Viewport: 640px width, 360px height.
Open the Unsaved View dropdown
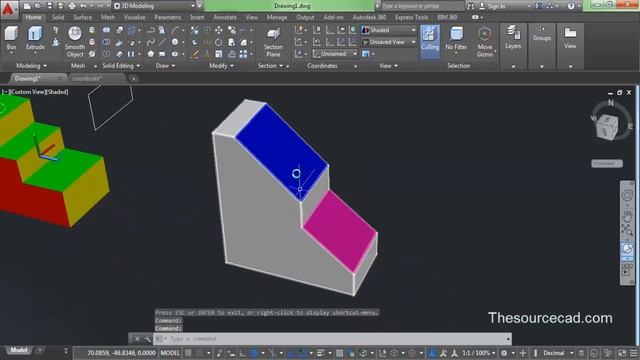point(389,42)
